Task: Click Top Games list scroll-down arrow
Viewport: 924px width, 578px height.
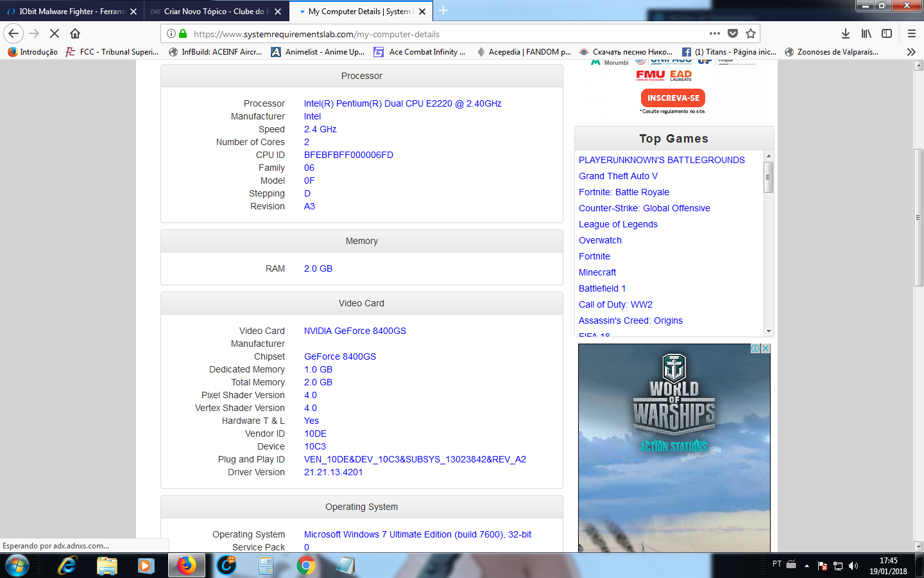Action: tap(769, 331)
